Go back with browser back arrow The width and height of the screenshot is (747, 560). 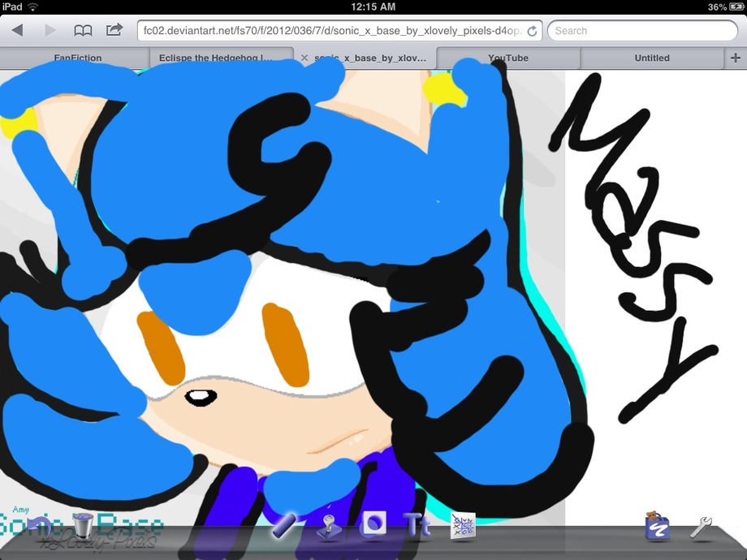point(18,31)
